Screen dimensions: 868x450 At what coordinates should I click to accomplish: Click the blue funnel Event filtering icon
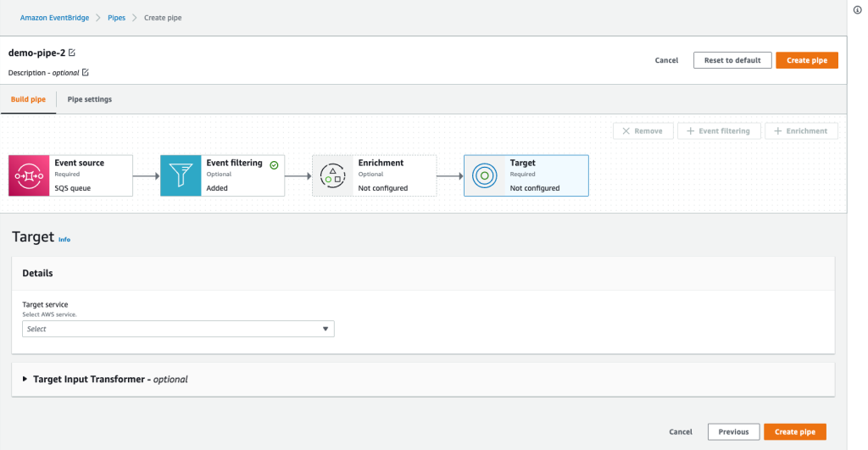(x=181, y=175)
